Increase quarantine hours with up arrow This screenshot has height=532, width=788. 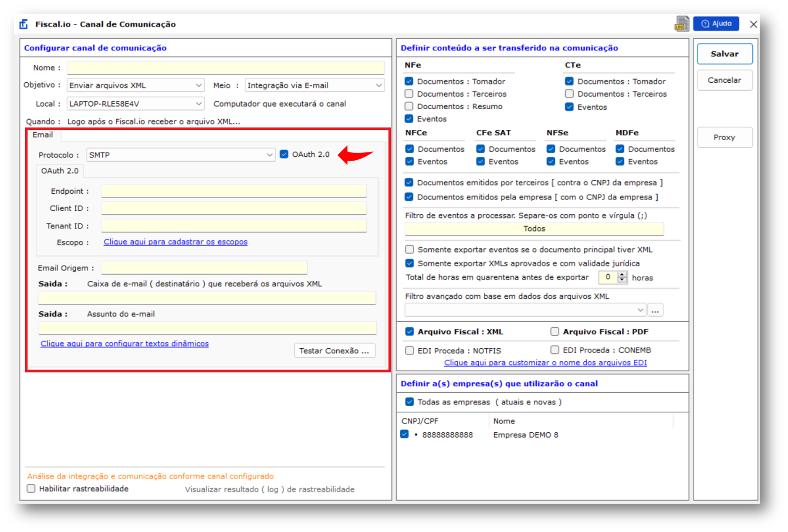pyautogui.click(x=622, y=274)
